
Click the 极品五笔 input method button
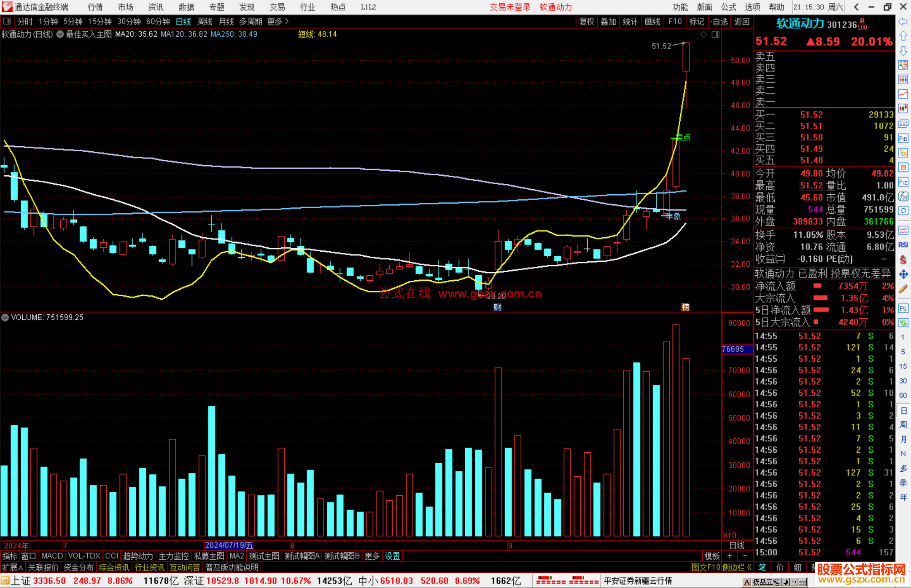click(x=766, y=583)
